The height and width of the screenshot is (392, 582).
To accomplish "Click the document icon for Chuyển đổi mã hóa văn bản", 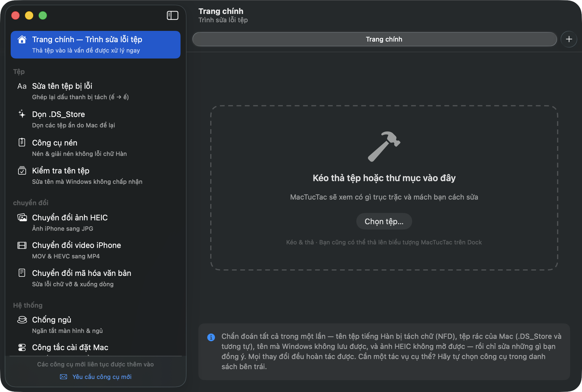I will [22, 273].
